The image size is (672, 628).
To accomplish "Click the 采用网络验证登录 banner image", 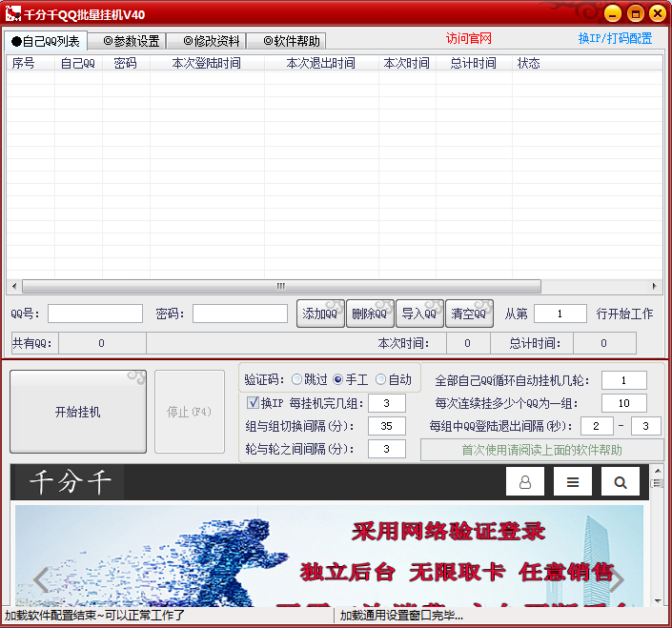I will 329,556.
